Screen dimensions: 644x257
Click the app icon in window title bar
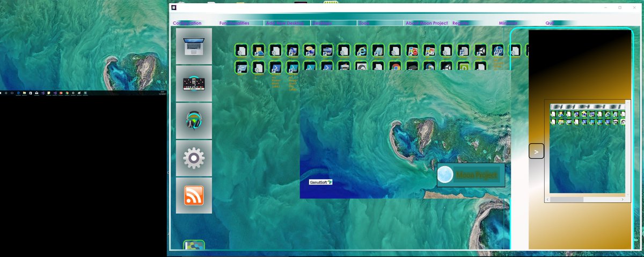click(x=174, y=8)
